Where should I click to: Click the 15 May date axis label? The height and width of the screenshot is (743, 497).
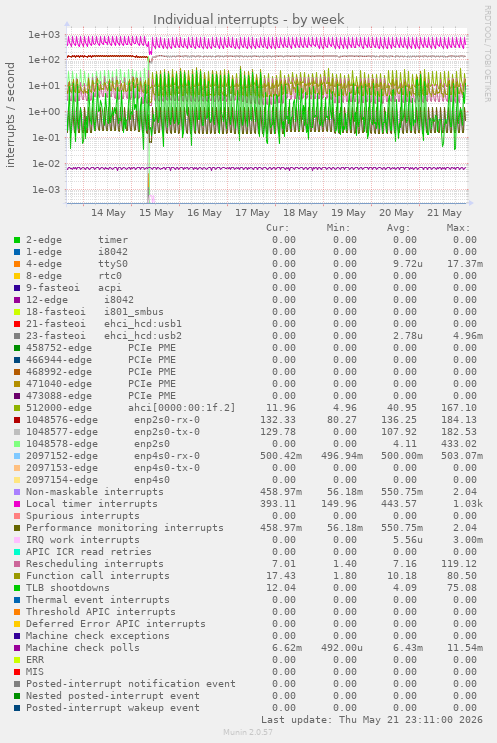(156, 213)
